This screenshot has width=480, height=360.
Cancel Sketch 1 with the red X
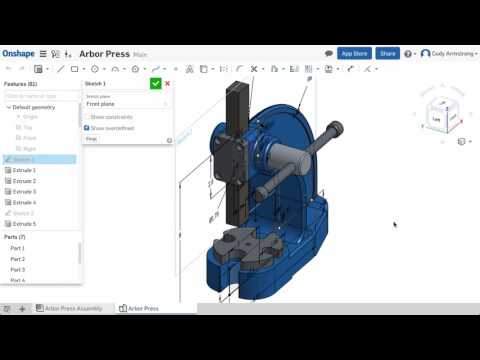168,83
